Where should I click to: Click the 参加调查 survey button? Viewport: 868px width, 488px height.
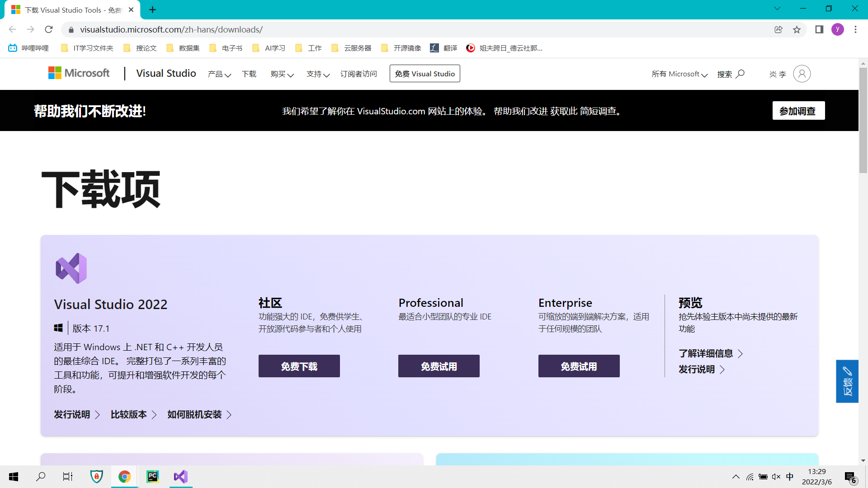(x=798, y=110)
